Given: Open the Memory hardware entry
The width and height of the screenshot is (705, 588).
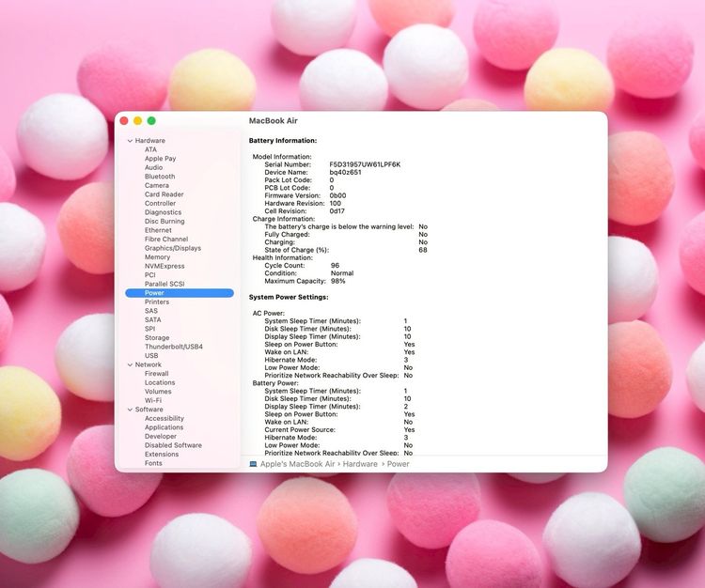Looking at the screenshot, I should (157, 257).
